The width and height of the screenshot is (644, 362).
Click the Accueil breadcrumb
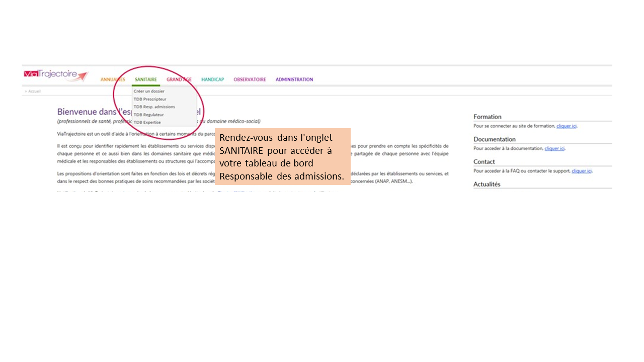click(34, 92)
